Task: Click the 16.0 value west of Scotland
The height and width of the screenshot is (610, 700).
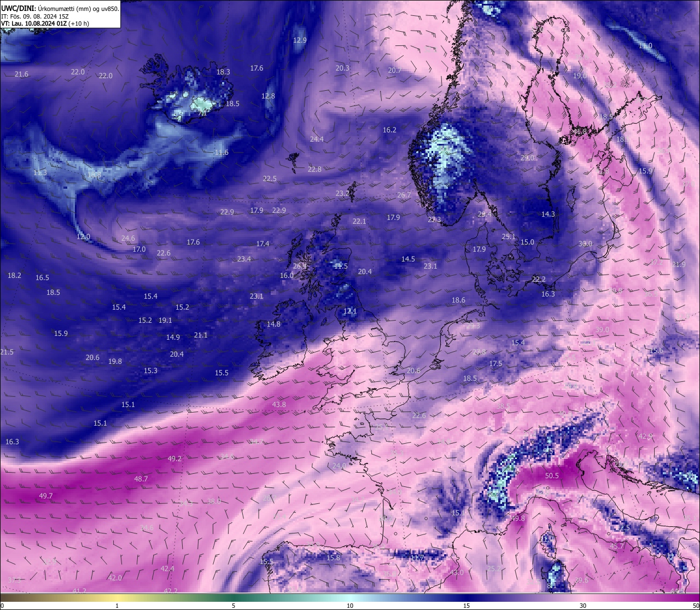Action: pos(287,275)
